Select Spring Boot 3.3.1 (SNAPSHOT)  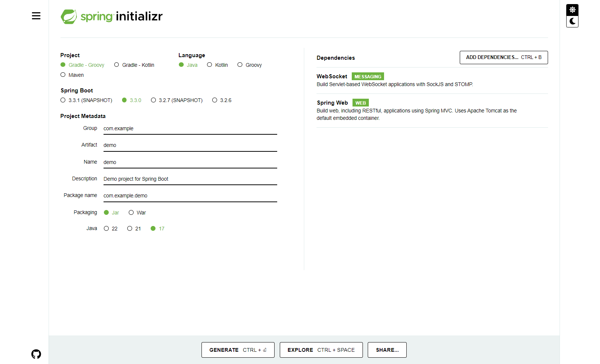tap(86, 100)
